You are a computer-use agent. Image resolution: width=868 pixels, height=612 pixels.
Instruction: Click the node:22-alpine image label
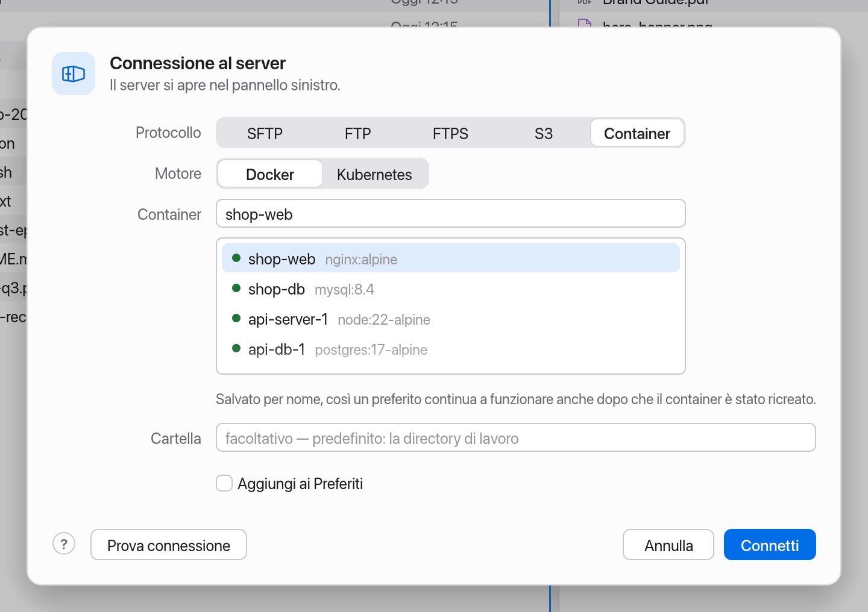(x=384, y=320)
